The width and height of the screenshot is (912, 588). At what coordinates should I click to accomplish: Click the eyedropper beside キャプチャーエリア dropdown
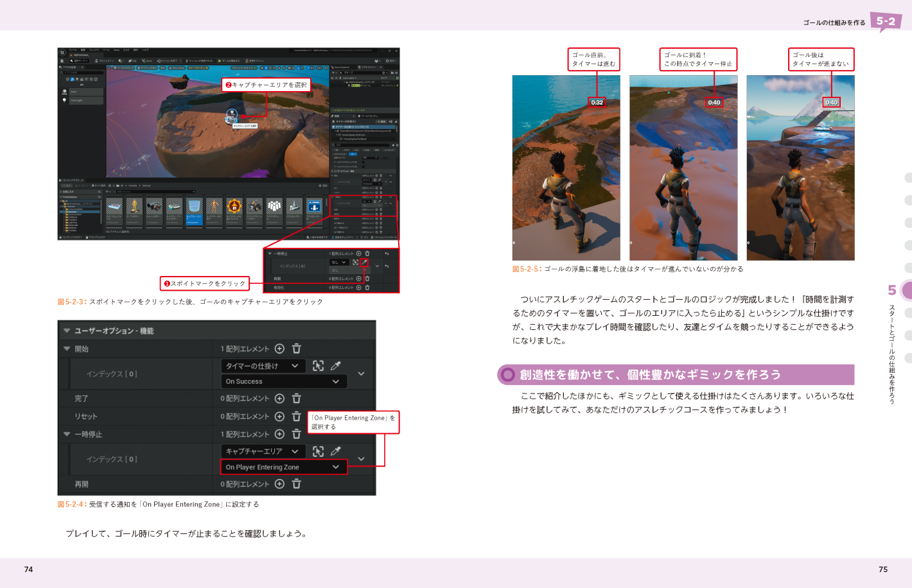pos(335,451)
